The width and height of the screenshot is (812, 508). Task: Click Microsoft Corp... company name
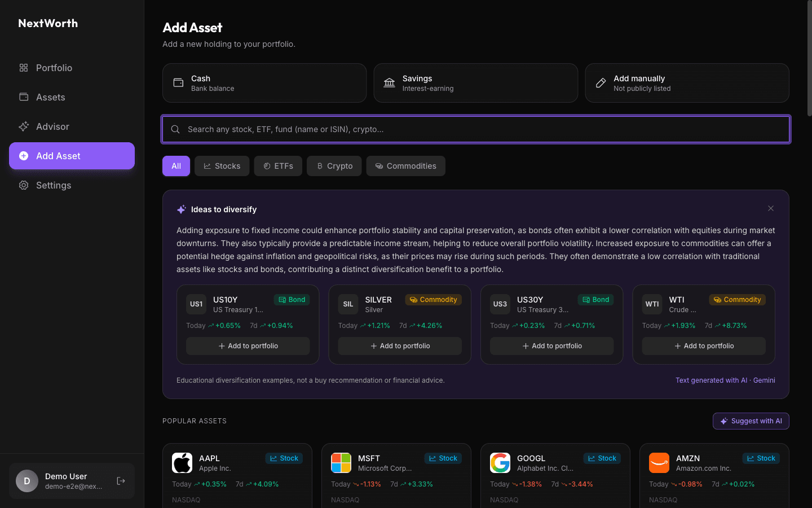pyautogui.click(x=385, y=468)
